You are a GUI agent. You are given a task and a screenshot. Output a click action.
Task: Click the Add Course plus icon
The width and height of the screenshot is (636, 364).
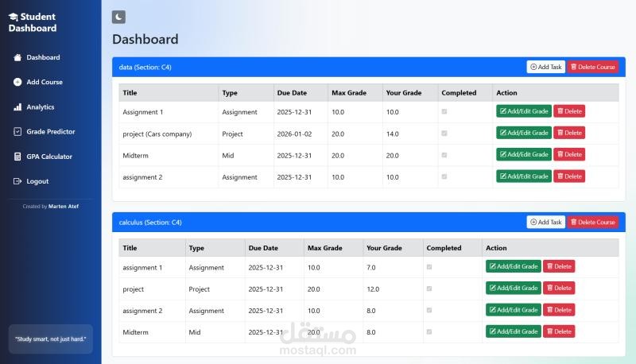tap(17, 82)
